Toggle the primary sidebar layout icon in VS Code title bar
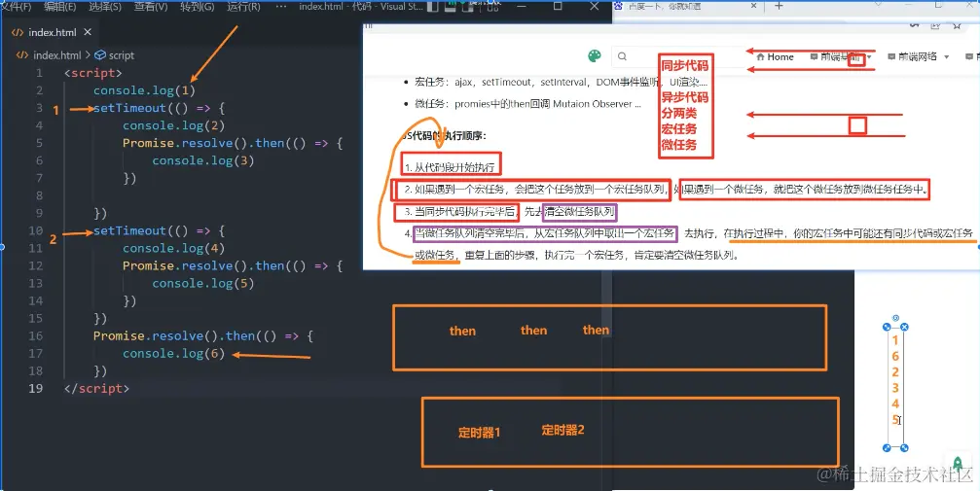The width and height of the screenshot is (980, 491). pyautogui.click(x=432, y=7)
